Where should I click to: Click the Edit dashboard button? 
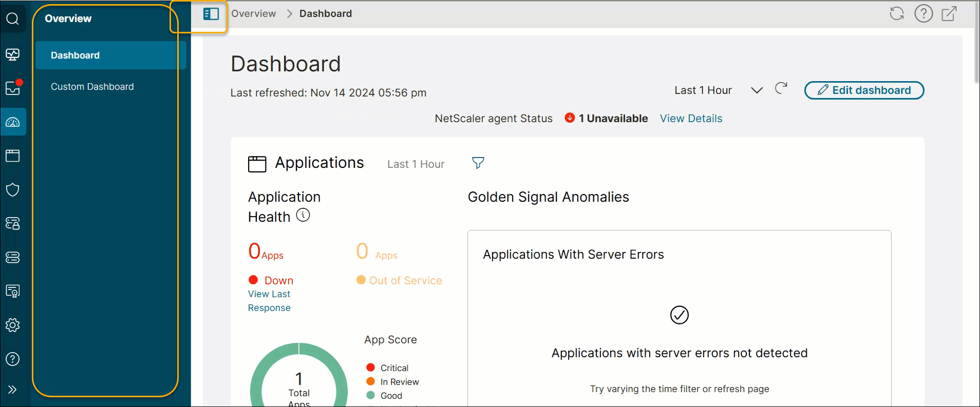click(x=864, y=90)
